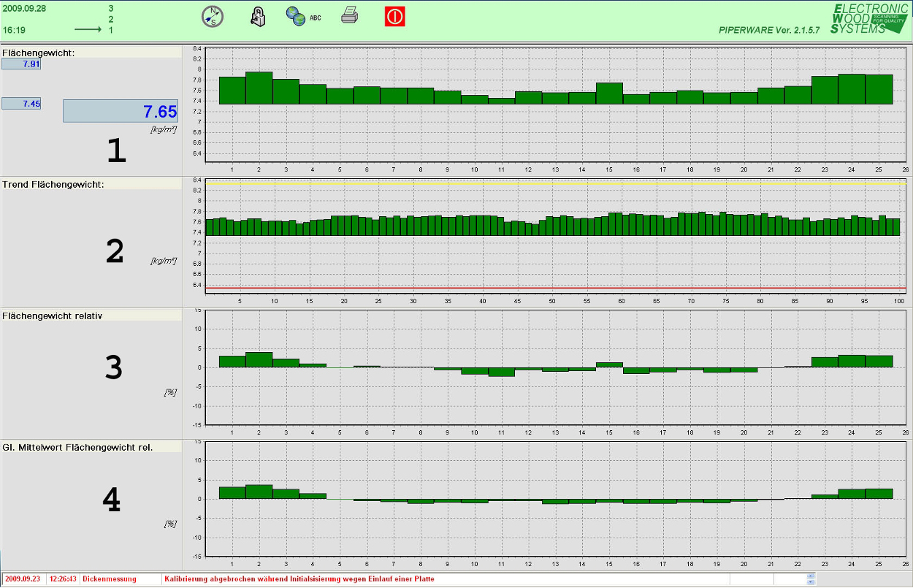Click the down arrow in status bar

811,582
